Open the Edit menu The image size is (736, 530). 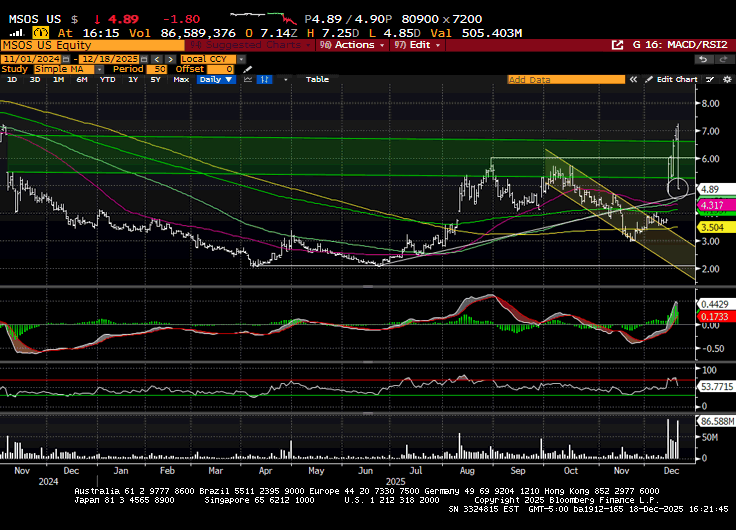(418, 45)
